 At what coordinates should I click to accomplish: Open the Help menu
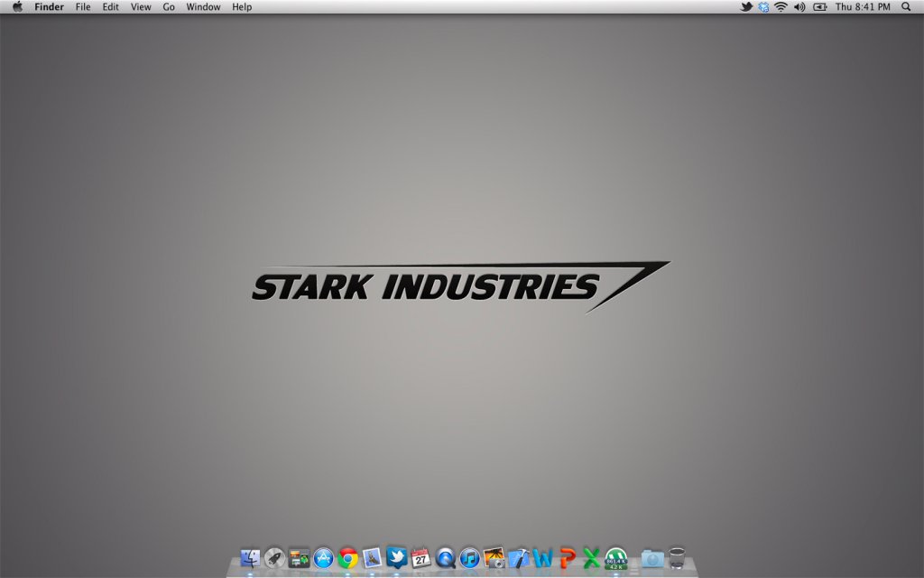click(242, 7)
